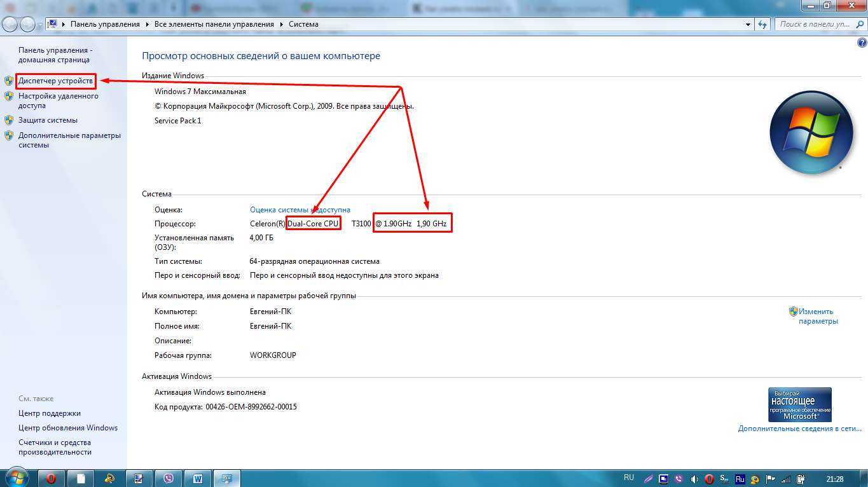Open the recent pages dropdown arrow

coord(40,25)
